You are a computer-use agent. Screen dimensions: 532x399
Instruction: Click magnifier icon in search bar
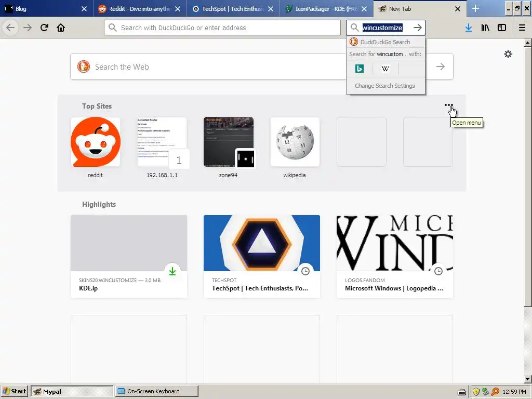click(x=354, y=28)
